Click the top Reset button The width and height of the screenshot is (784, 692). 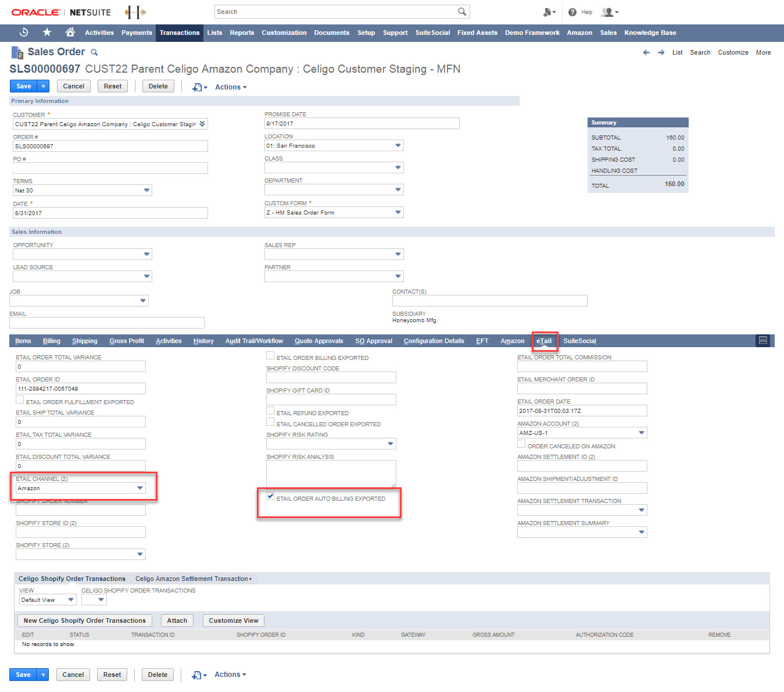113,86
